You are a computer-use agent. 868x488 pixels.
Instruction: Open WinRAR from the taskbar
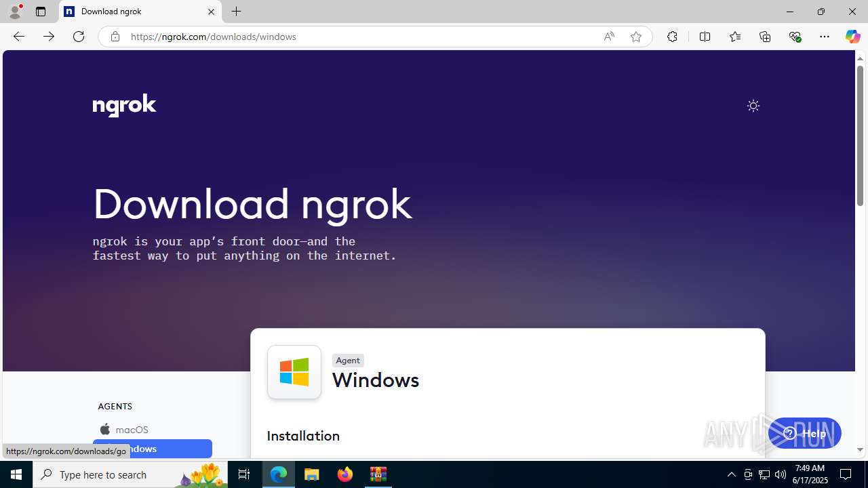(x=378, y=474)
